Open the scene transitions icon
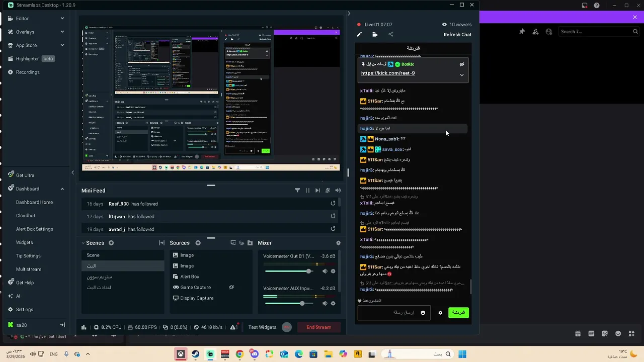Image resolution: width=644 pixels, height=362 pixels. pyautogui.click(x=162, y=243)
